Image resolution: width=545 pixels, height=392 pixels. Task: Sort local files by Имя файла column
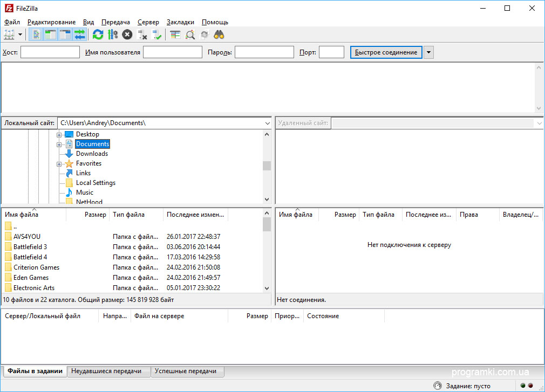33,215
